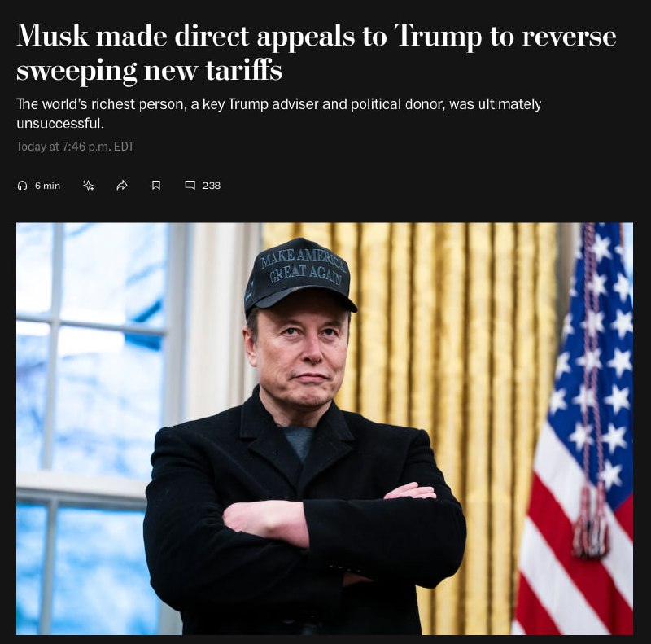Click the word "tariffs" in the headline
Viewport: 651px width, 644px height.
coord(243,70)
